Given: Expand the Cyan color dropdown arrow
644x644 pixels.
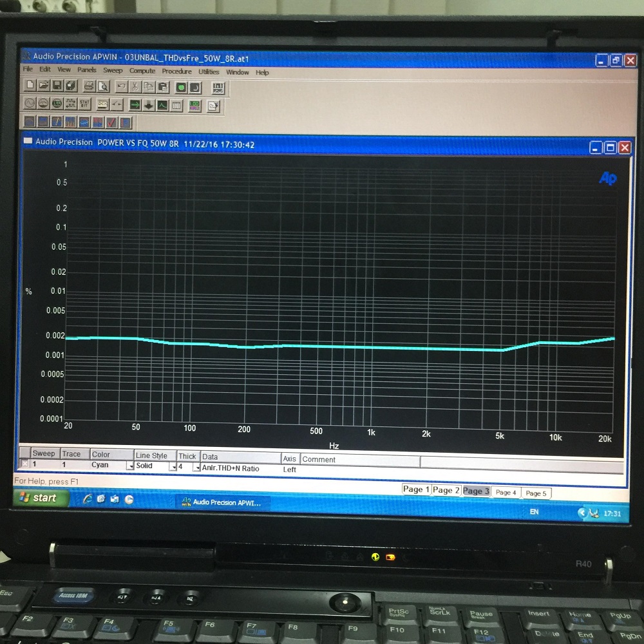Looking at the screenshot, I should (130, 466).
